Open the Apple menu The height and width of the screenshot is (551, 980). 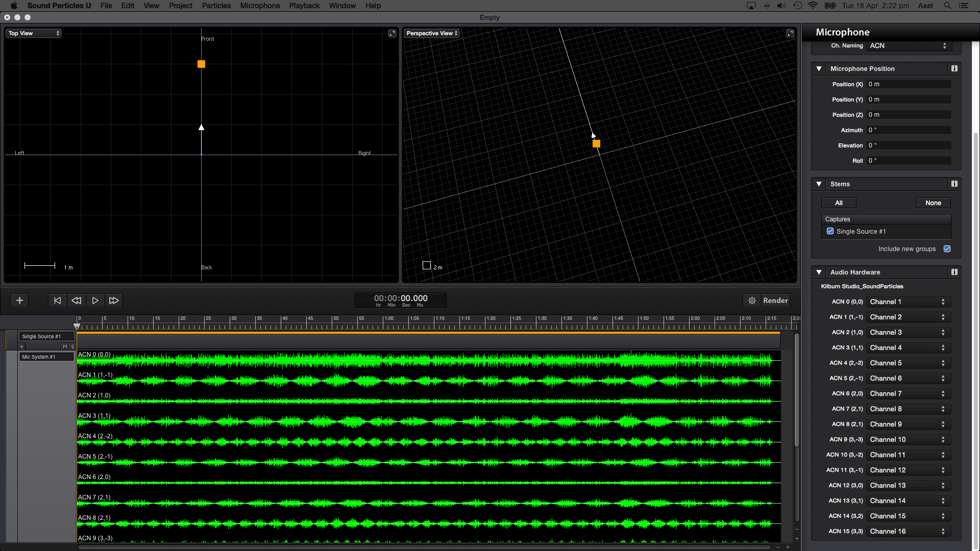click(14, 6)
